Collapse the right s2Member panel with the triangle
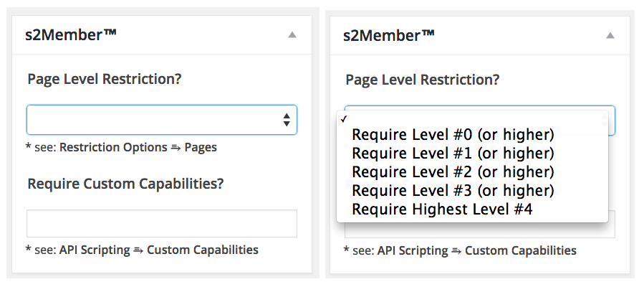Image resolution: width=644 pixels, height=287 pixels. pyautogui.click(x=610, y=36)
